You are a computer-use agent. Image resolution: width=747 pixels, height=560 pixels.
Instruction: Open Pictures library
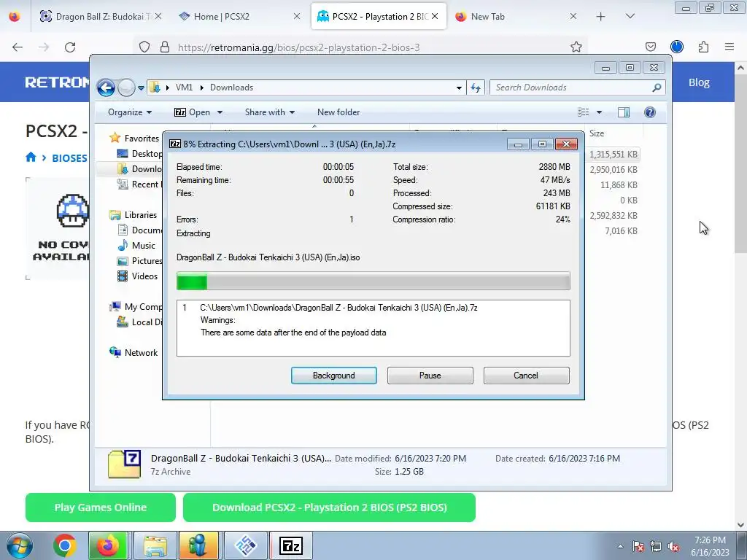pos(139,261)
